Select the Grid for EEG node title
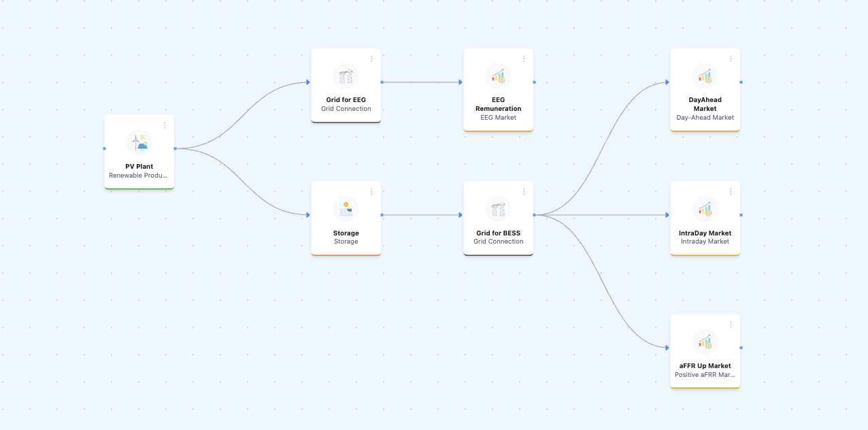Viewport: 868px width, 430px height. [x=346, y=100]
